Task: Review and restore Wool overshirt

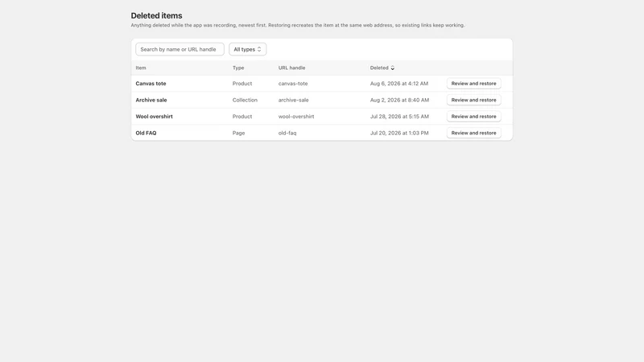Action: coord(473,116)
